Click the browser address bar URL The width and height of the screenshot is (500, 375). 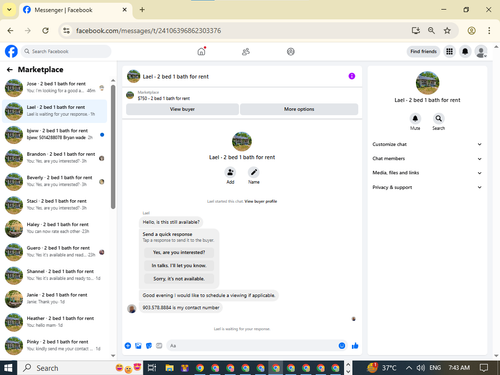148,31
